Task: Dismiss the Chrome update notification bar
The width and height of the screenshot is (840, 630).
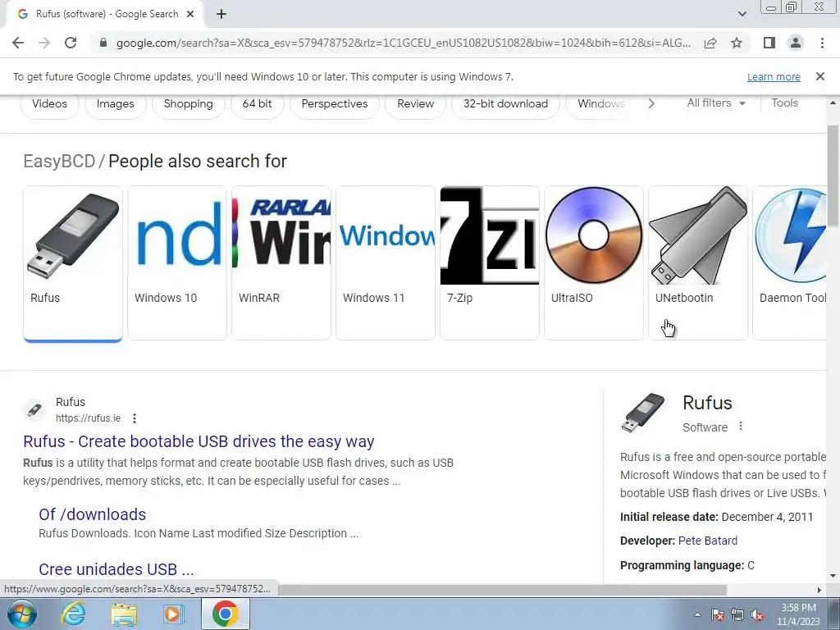Action: tap(820, 76)
